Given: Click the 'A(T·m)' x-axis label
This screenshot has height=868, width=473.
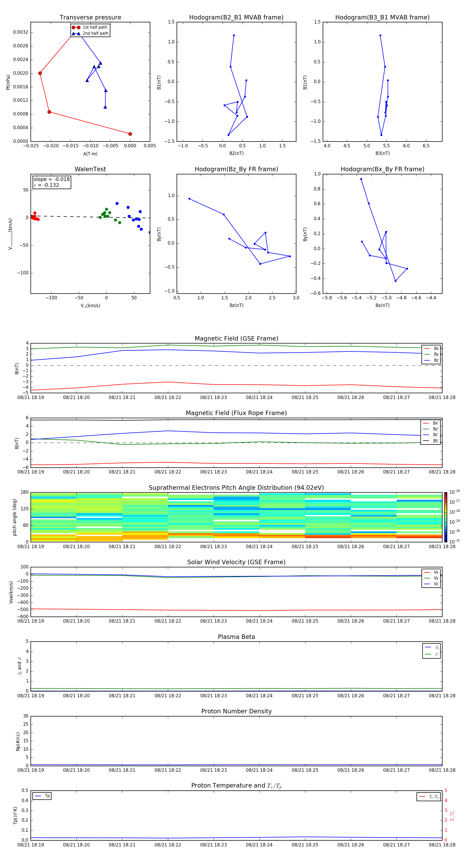Looking at the screenshot, I should click(x=90, y=154).
